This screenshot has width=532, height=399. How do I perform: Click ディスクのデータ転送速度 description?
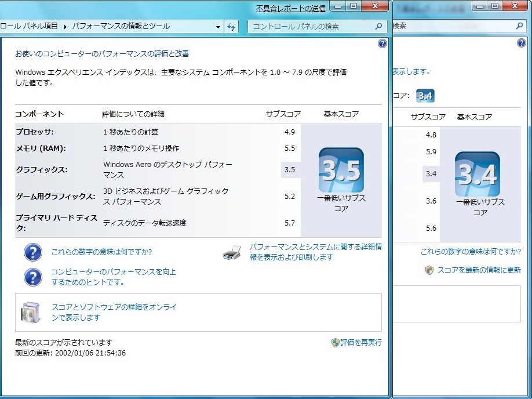coord(145,223)
